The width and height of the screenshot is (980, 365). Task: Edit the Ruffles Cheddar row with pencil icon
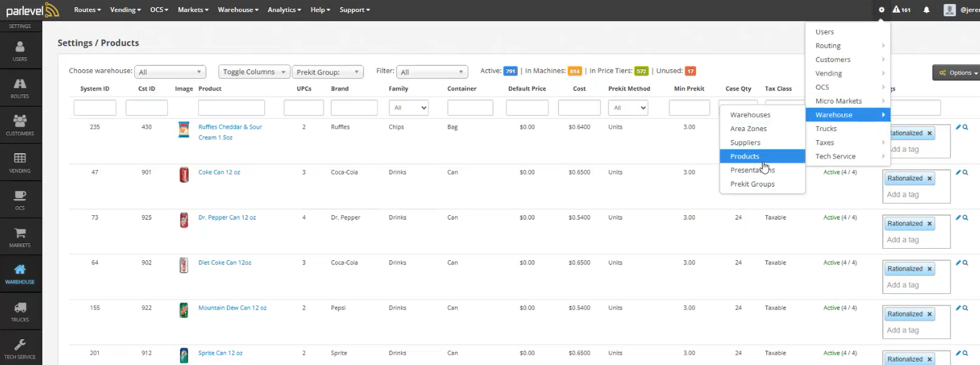point(958,127)
